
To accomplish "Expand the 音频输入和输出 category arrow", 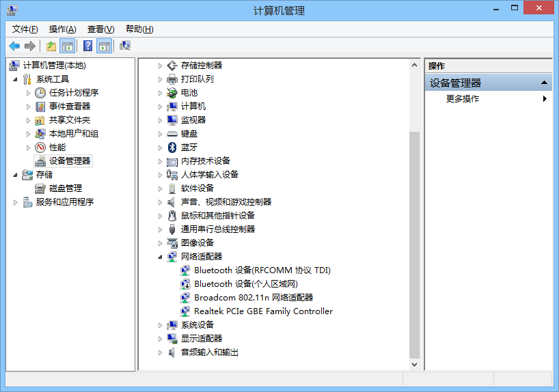I will pyautogui.click(x=160, y=352).
